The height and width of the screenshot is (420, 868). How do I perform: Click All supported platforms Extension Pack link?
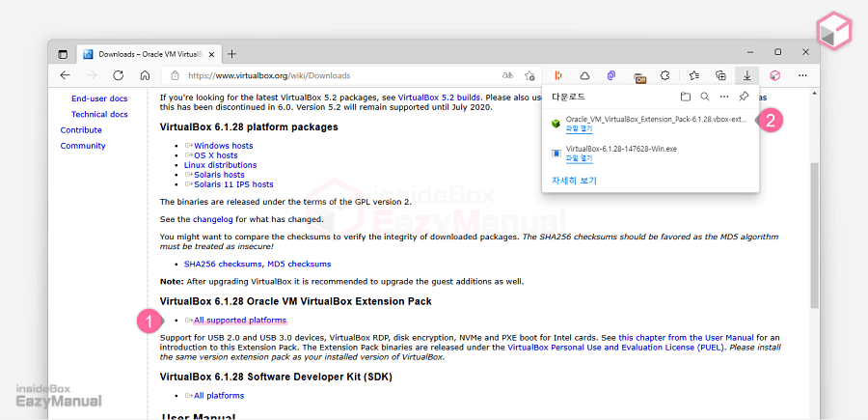pos(240,321)
